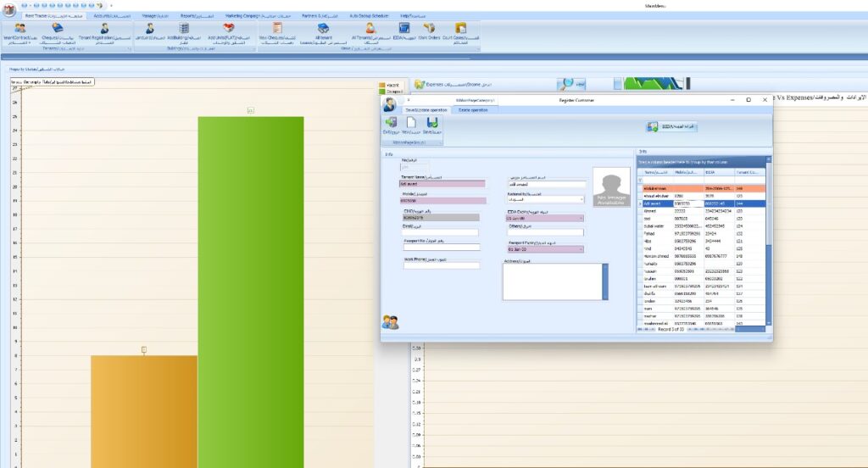Click the two-people icon at dialog bottom
The image size is (868, 468).
(x=390, y=322)
